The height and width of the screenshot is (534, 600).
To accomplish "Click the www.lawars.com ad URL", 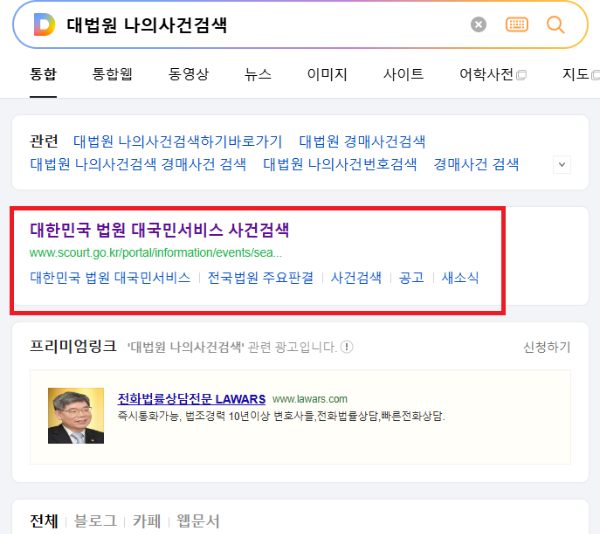I will point(310,399).
